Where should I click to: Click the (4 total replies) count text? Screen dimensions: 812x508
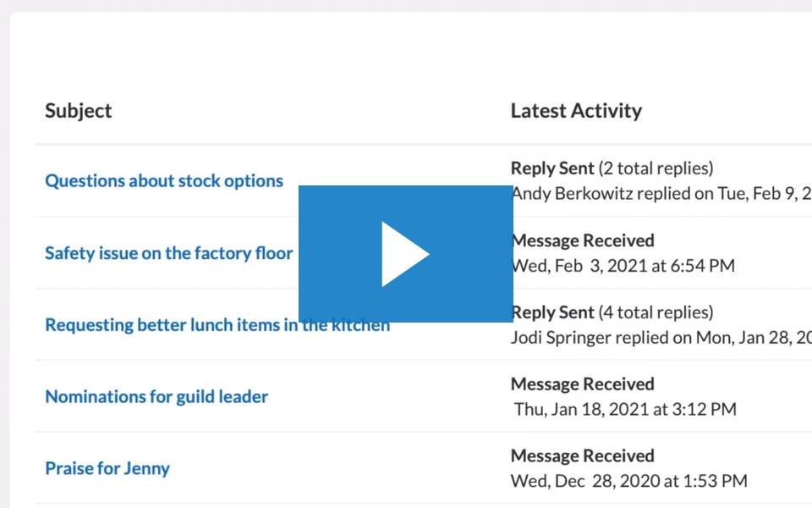[x=656, y=312]
